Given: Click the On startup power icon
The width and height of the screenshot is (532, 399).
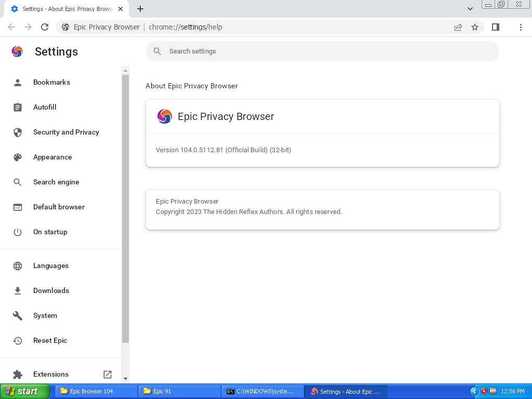Looking at the screenshot, I should click(18, 232).
